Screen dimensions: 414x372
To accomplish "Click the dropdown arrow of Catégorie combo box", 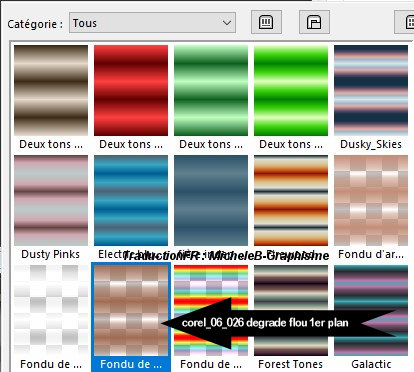I will pos(227,23).
